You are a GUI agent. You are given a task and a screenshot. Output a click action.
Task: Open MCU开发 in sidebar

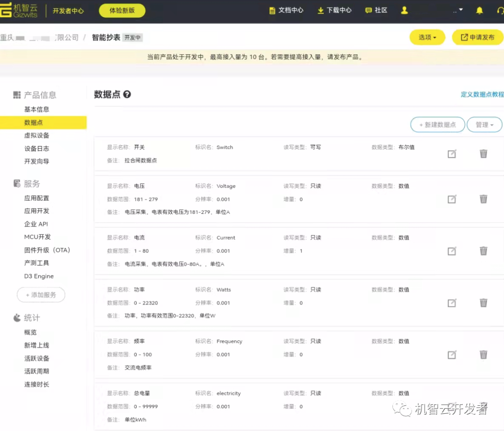click(38, 237)
